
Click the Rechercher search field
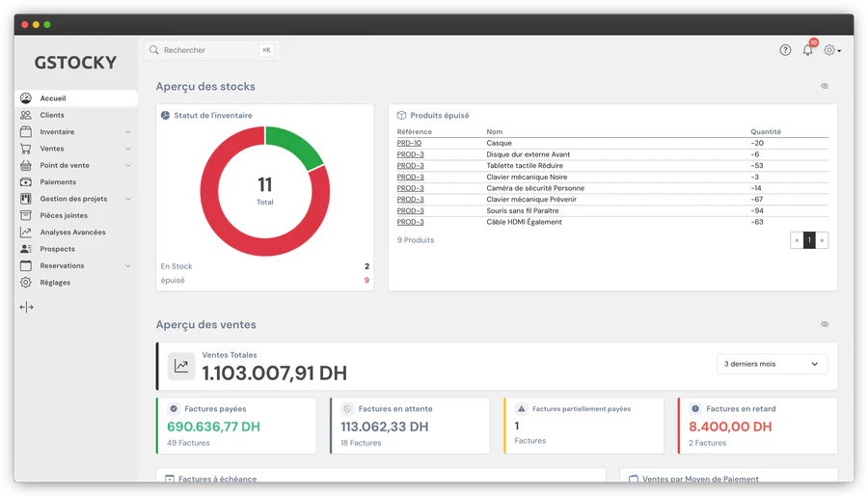[212, 50]
